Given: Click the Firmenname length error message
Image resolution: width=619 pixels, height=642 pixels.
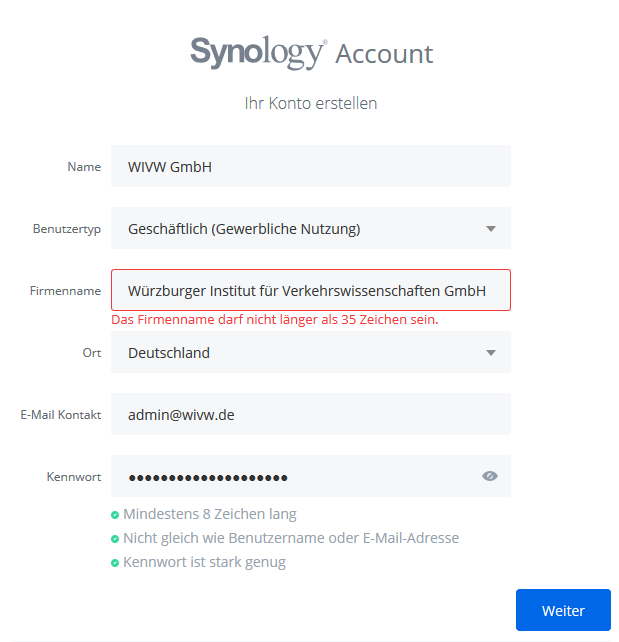Looking at the screenshot, I should coord(274,320).
